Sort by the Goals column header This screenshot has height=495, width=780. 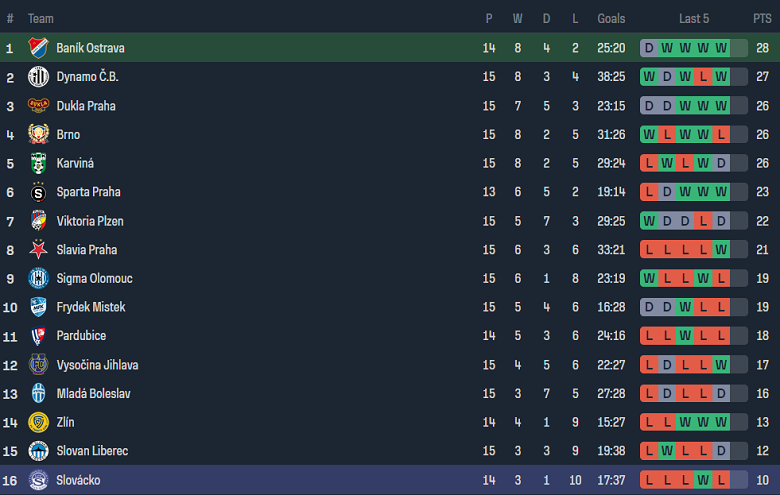[x=611, y=19]
